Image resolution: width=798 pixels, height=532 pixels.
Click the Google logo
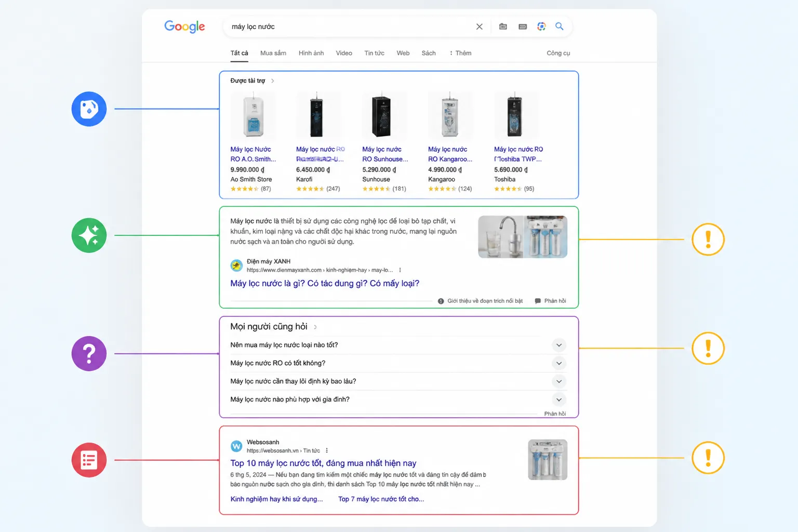184,26
